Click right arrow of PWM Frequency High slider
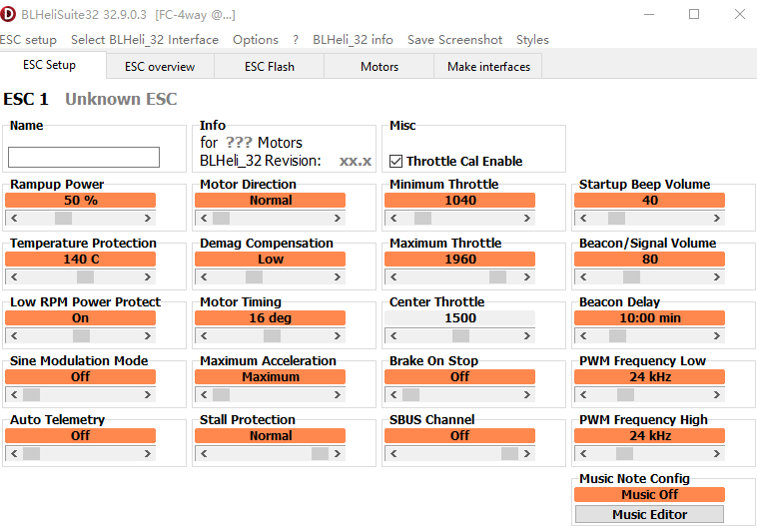Screen dimensions: 757x532 [x=718, y=453]
